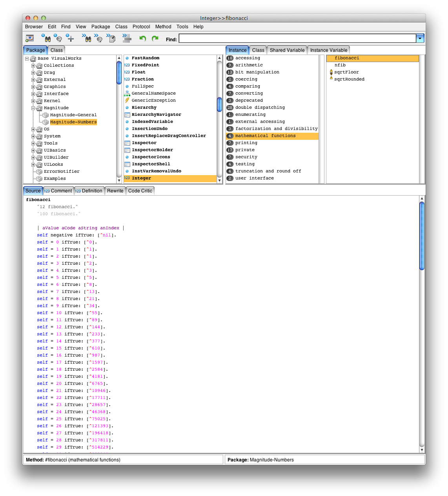Click the blue-dot plus add toolbar icon
This screenshot has width=448, height=496.
70,38
